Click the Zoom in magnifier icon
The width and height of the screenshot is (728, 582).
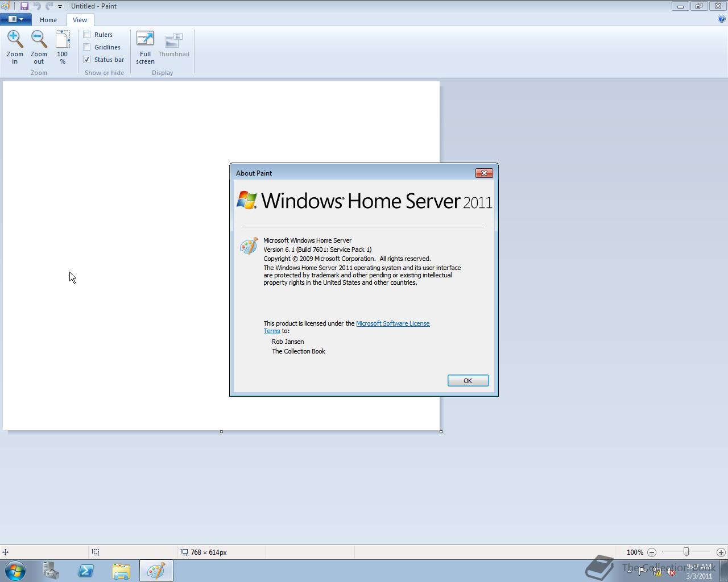click(x=15, y=40)
